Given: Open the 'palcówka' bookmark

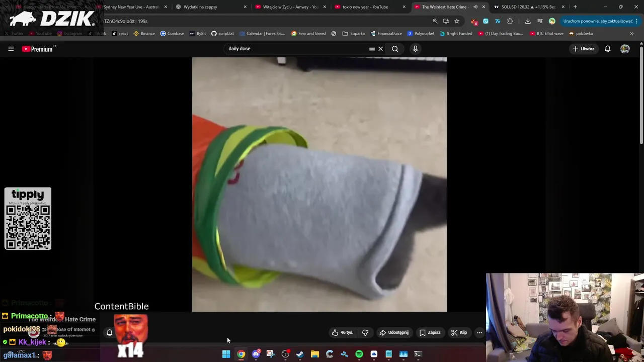Looking at the screenshot, I should 581,34.
